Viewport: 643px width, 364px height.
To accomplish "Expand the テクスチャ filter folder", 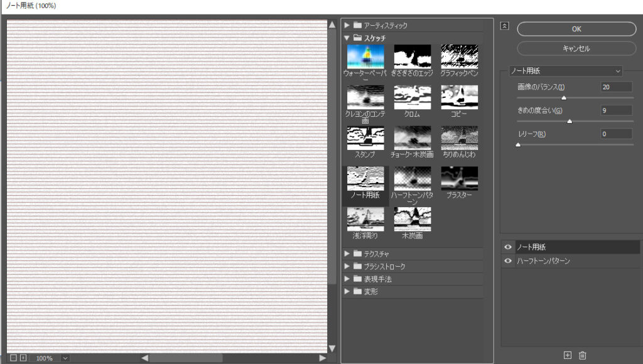I will pyautogui.click(x=347, y=254).
